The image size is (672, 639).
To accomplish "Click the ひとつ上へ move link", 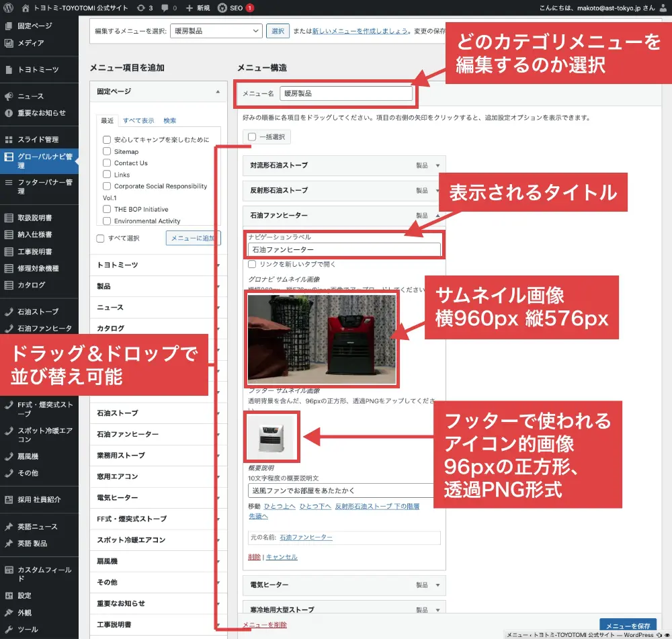I will click(x=280, y=506).
